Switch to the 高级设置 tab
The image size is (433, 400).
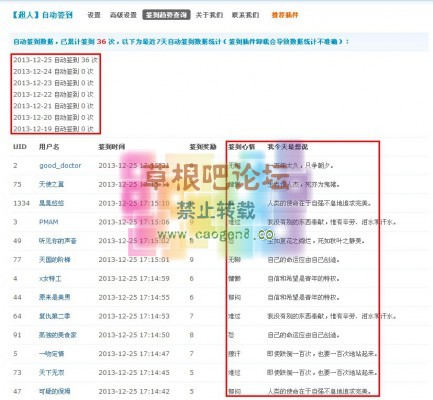(x=123, y=15)
